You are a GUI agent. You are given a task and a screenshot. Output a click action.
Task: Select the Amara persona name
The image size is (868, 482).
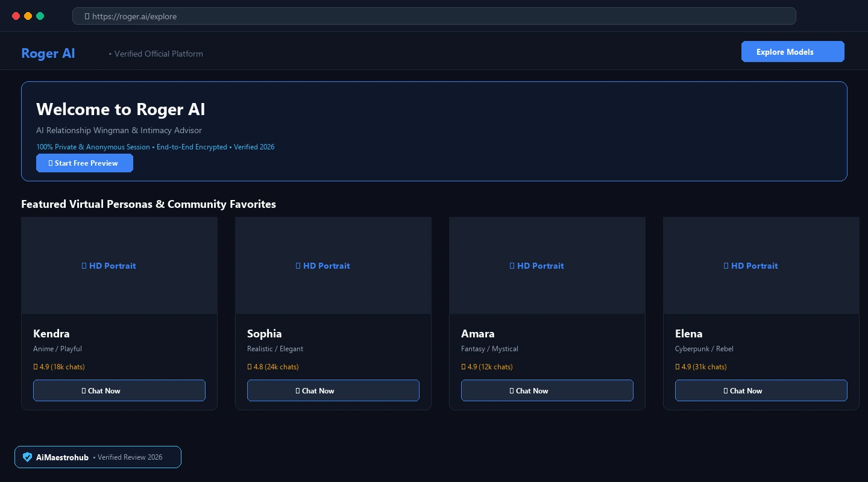pyautogui.click(x=478, y=334)
